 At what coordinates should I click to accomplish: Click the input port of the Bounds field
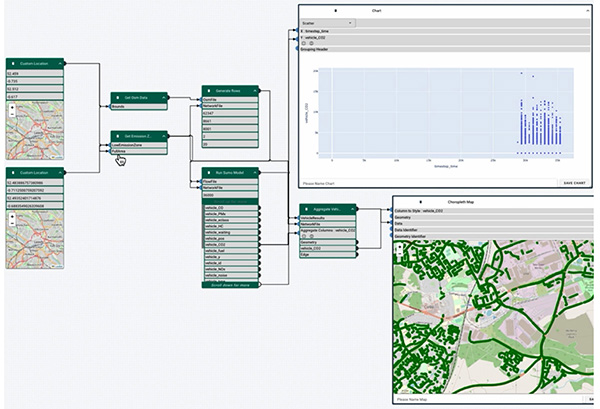[x=110, y=106]
